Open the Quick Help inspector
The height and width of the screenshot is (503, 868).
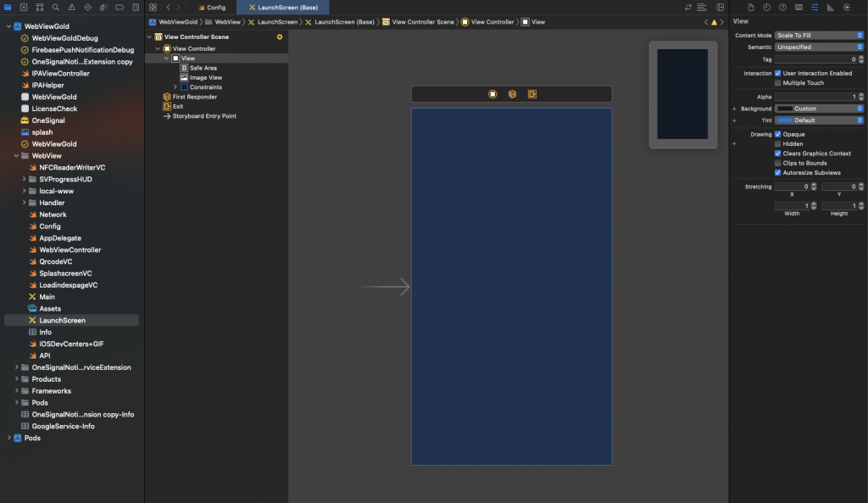pos(782,8)
